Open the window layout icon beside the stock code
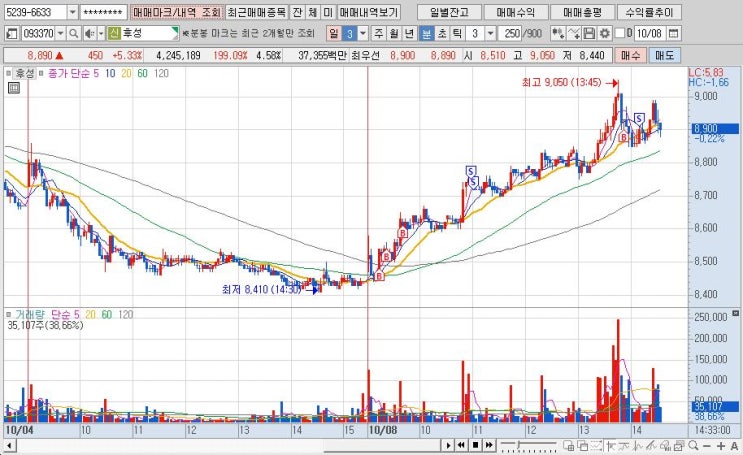 coord(12,34)
